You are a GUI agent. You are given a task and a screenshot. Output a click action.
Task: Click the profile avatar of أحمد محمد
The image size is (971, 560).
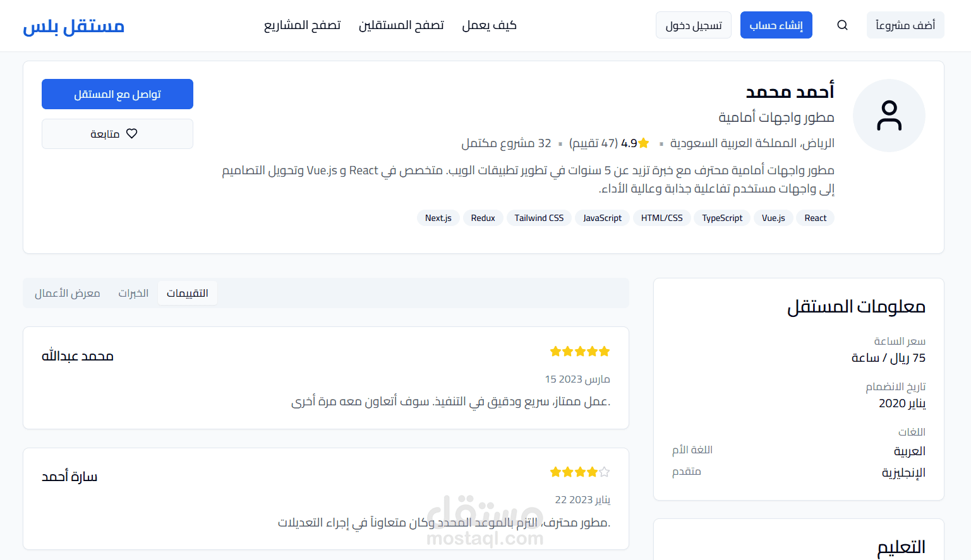coord(889,116)
